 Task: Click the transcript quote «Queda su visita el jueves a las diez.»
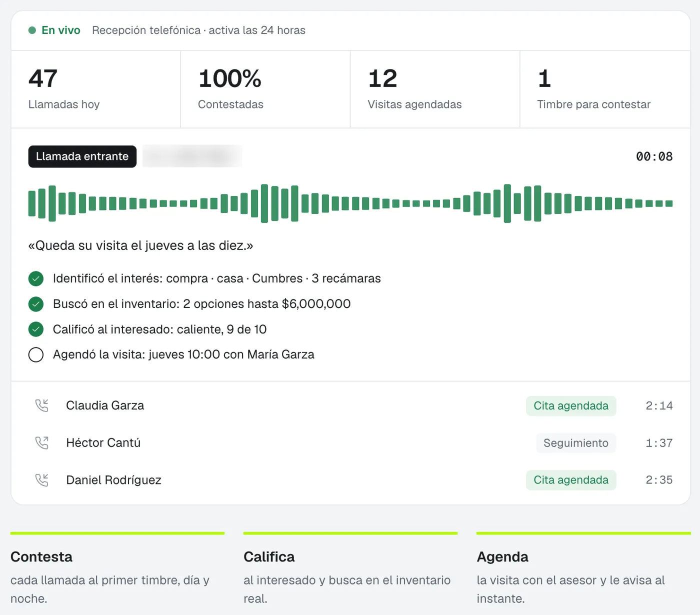pyautogui.click(x=141, y=245)
